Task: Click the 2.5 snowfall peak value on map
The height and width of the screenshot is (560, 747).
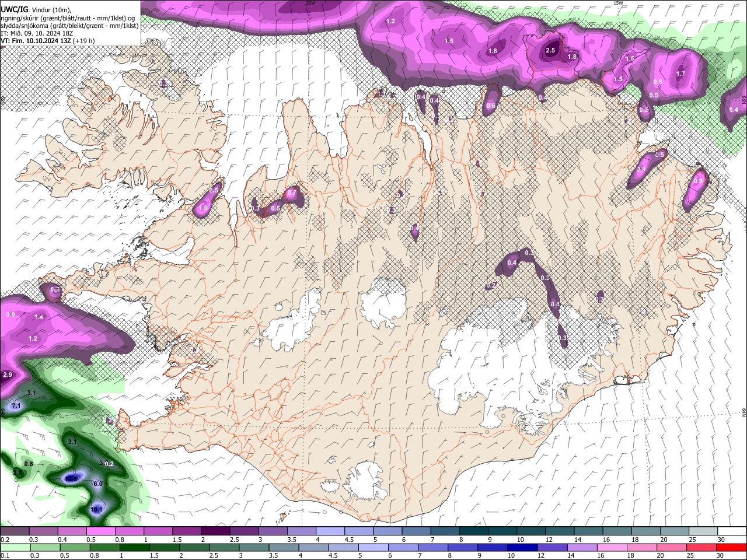Action: (x=550, y=51)
